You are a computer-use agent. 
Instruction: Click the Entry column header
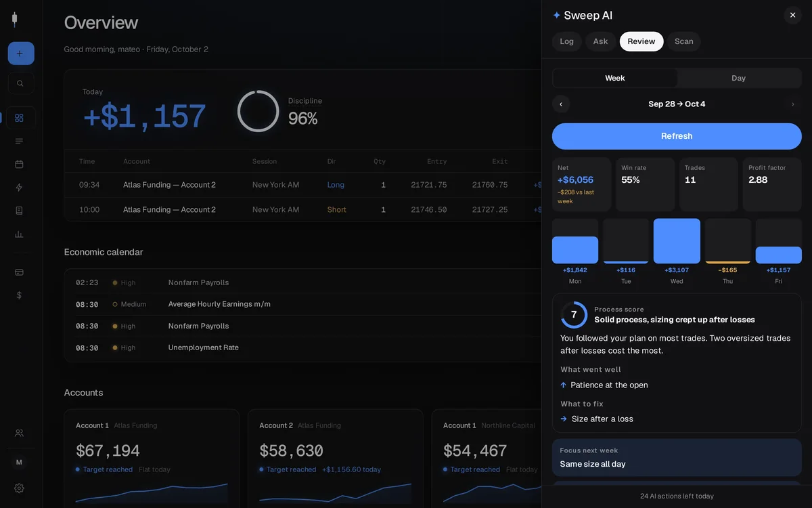(x=437, y=161)
